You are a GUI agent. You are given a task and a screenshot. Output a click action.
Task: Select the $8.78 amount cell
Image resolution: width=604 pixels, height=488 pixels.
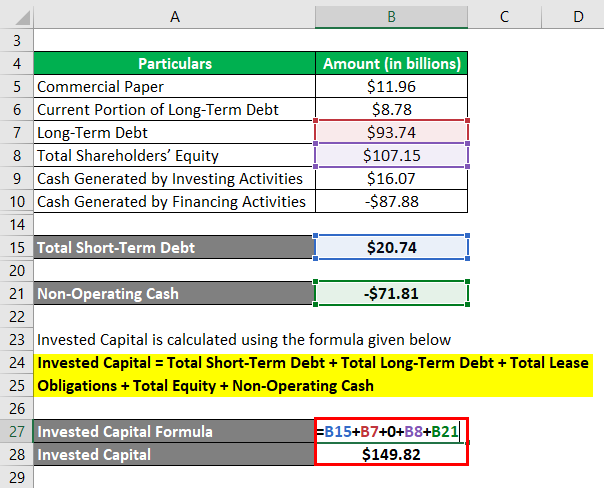click(x=391, y=109)
